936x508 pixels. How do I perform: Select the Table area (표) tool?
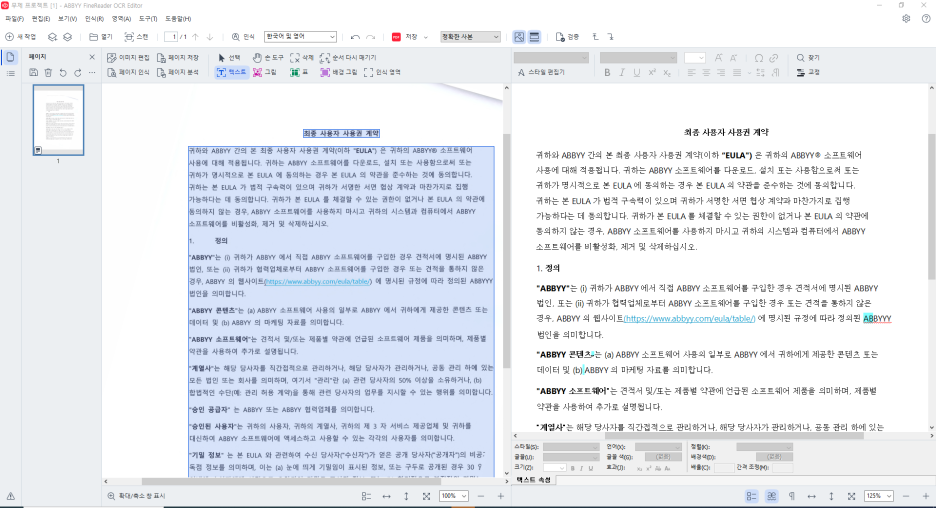pos(299,72)
